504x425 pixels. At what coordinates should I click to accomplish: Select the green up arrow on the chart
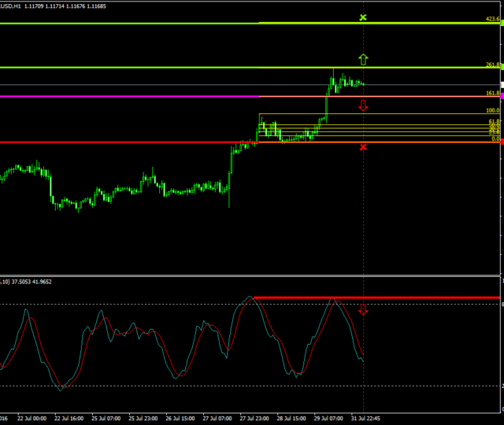click(362, 58)
